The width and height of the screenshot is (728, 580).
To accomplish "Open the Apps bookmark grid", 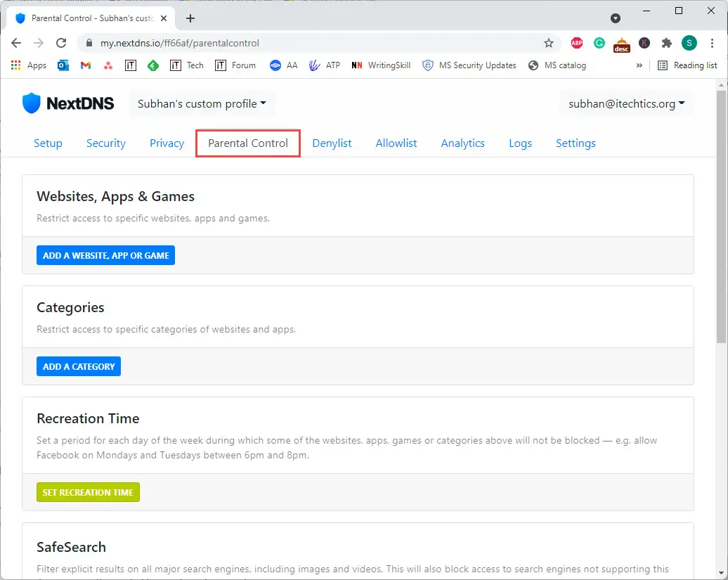I will coord(29,65).
